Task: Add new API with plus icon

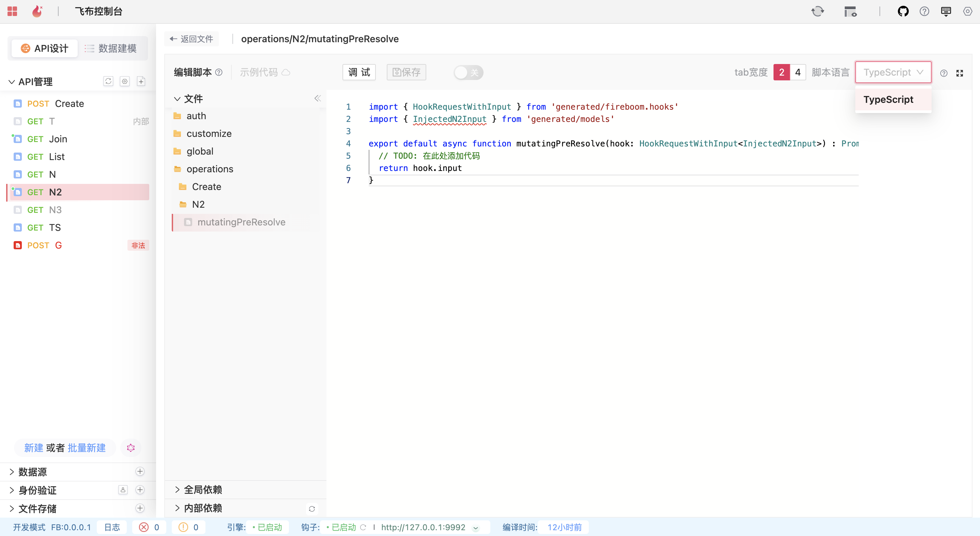Action: [141, 81]
